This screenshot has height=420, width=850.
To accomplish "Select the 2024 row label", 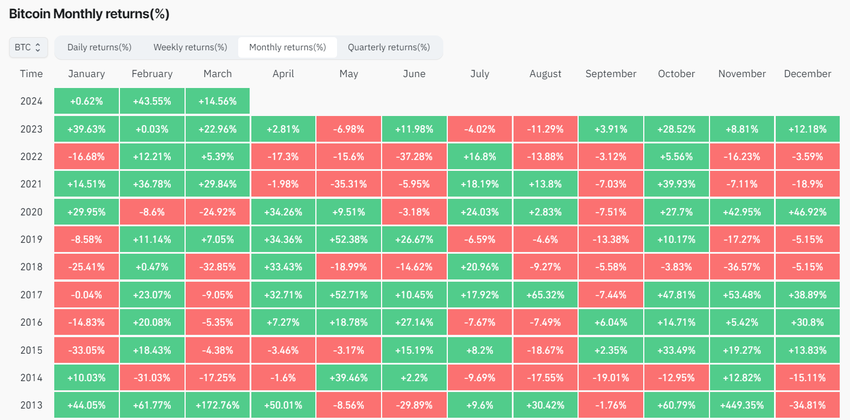I will click(31, 101).
